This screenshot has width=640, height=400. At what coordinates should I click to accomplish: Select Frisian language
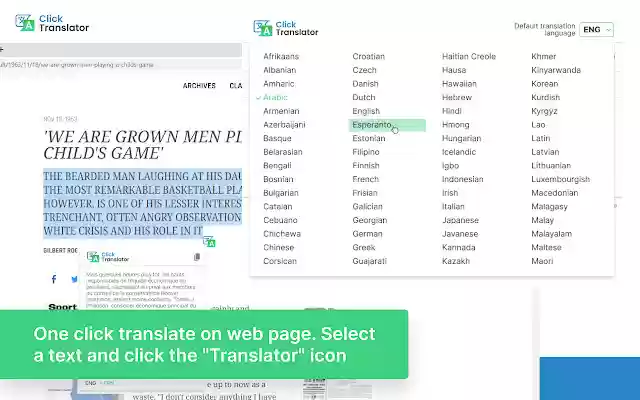tap(365, 193)
